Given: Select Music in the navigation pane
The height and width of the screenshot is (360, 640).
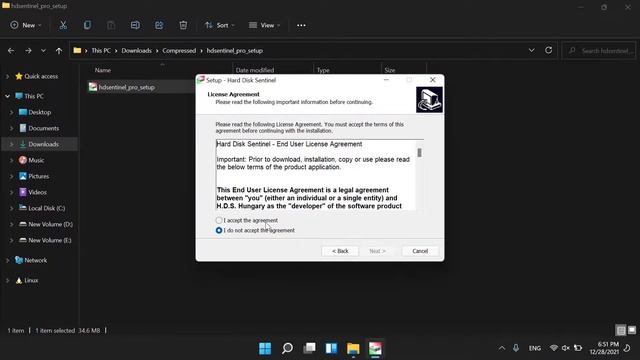Looking at the screenshot, I should pyautogui.click(x=36, y=160).
